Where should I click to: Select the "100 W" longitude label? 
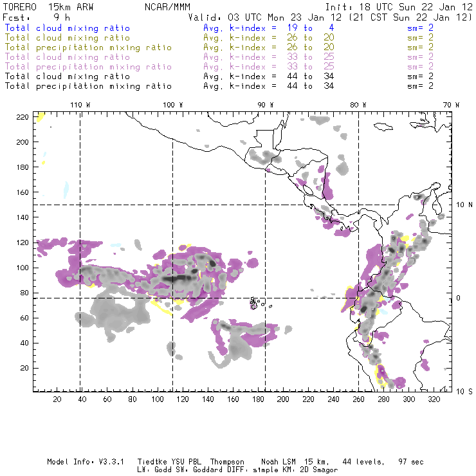pos(173,105)
